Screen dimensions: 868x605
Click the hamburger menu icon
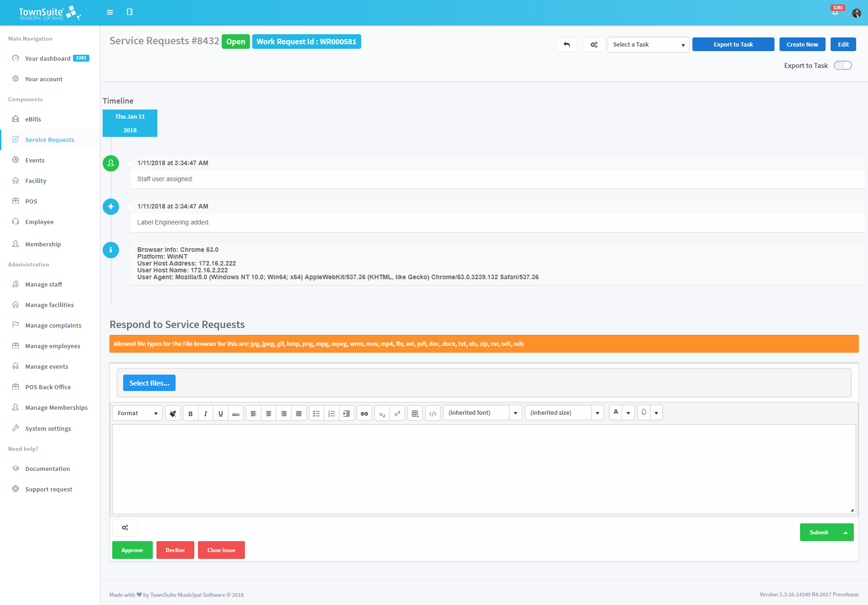pyautogui.click(x=110, y=12)
